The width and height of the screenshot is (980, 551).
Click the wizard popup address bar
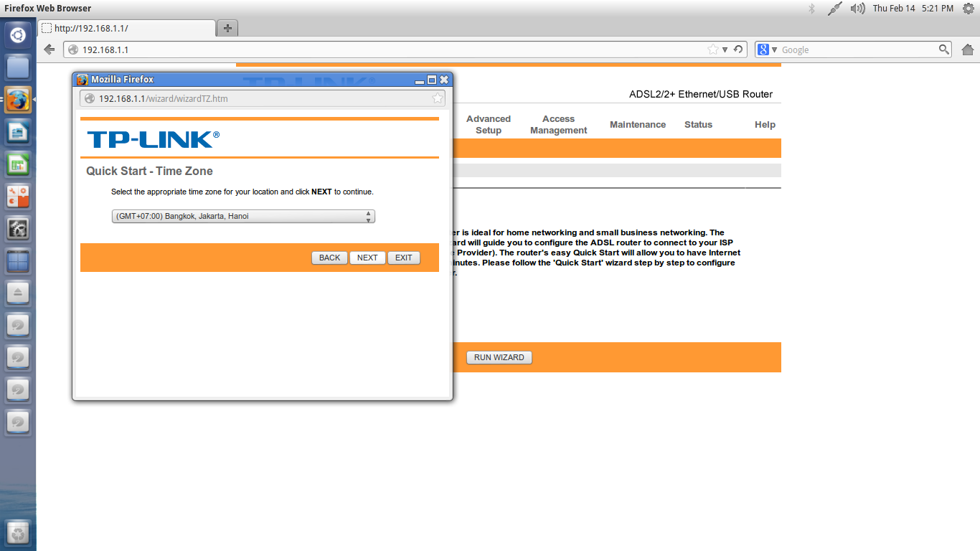[x=263, y=98]
